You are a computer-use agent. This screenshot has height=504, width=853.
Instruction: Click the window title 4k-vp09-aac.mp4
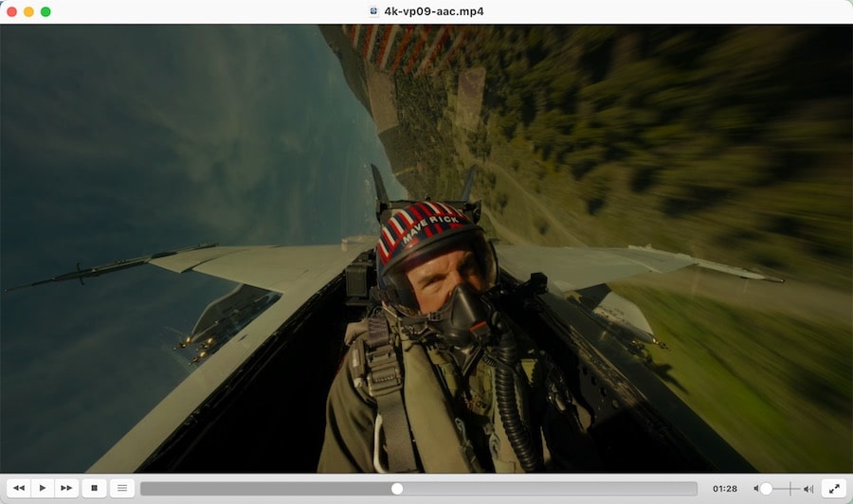coord(433,11)
